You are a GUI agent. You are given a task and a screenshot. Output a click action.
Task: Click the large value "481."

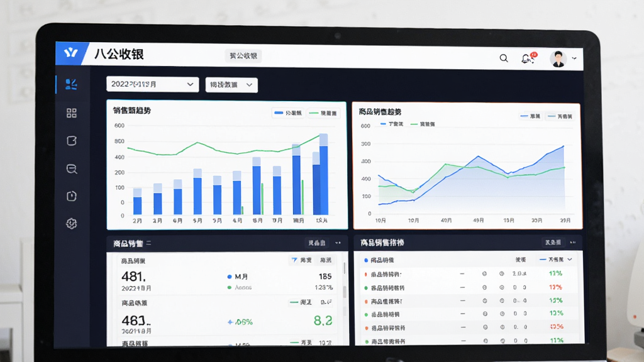pos(133,277)
